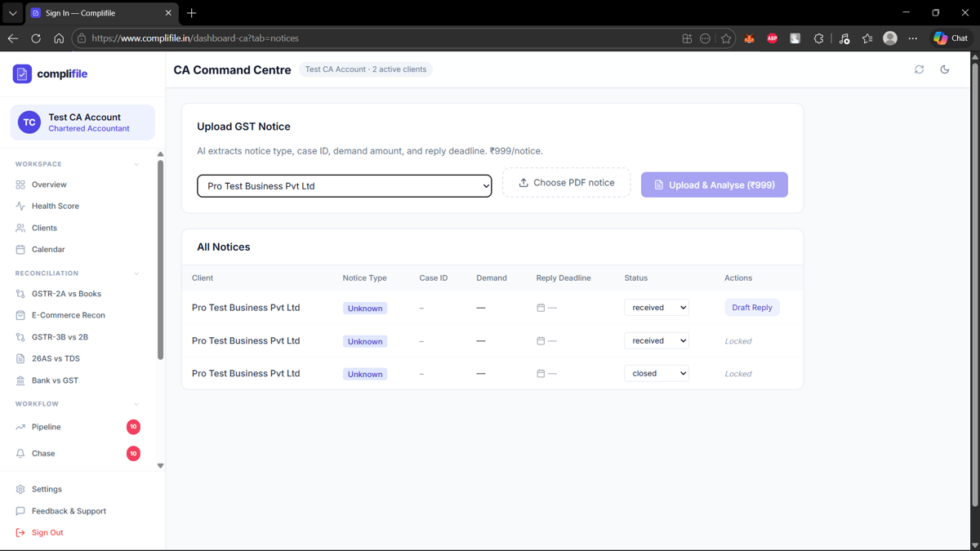Image resolution: width=980 pixels, height=551 pixels.
Task: Click the favorite star icon in address bar
Action: pos(726,38)
